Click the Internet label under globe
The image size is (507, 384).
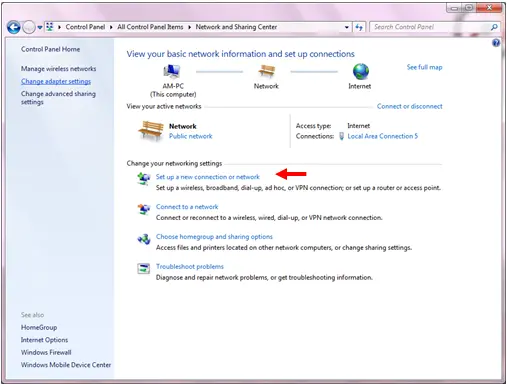point(360,86)
